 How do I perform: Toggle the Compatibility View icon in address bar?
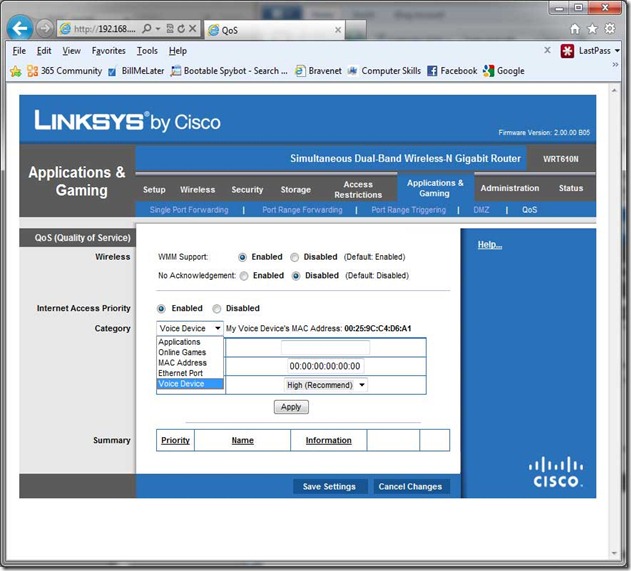pyautogui.click(x=170, y=29)
